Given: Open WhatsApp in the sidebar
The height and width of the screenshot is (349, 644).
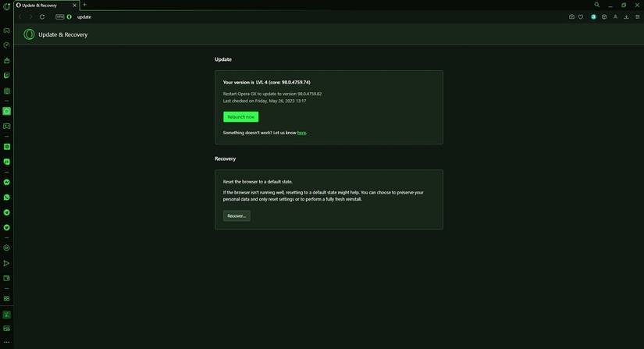Looking at the screenshot, I should click(6, 198).
